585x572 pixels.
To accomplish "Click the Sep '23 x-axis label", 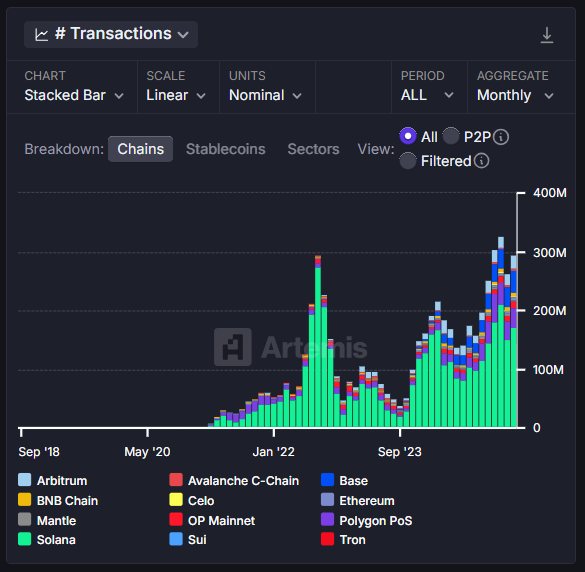I will coord(400,451).
